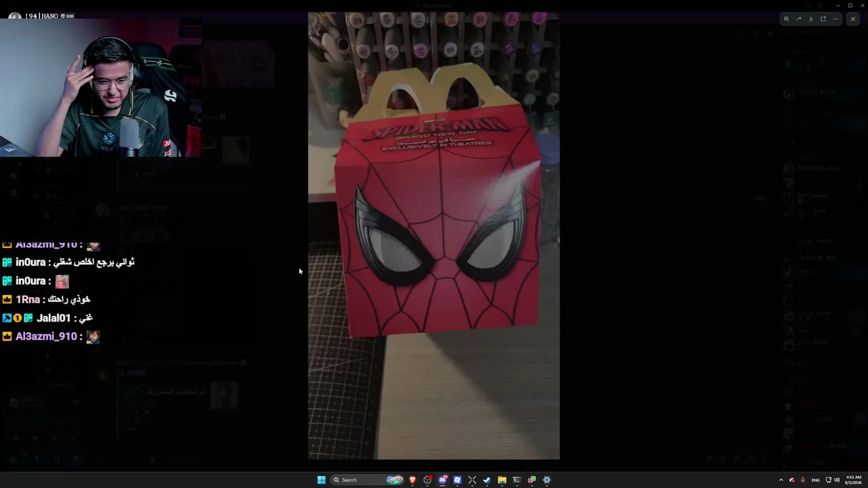The width and height of the screenshot is (868, 488).
Task: Open the clock showing 4:41 AM
Action: click(x=853, y=480)
